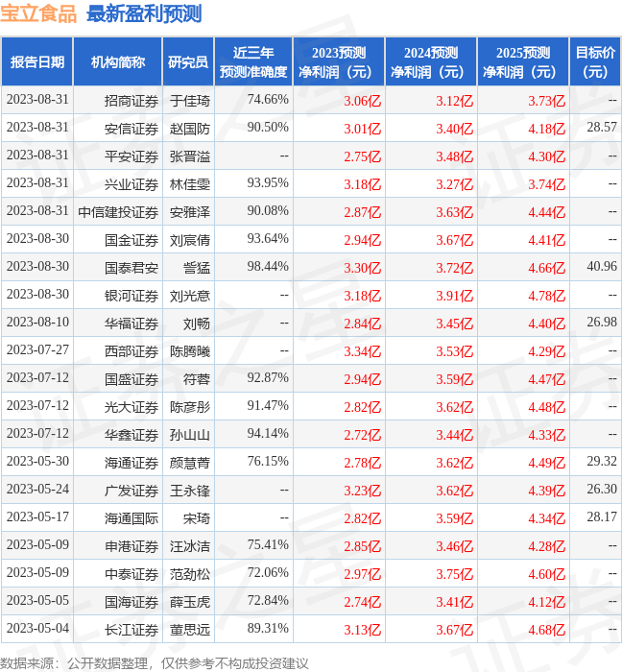
Task: Click accuracy value 93.95%
Action: [268, 183]
